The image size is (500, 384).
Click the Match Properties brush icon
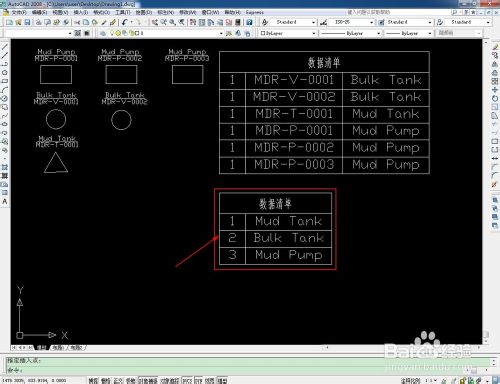tap(113, 22)
